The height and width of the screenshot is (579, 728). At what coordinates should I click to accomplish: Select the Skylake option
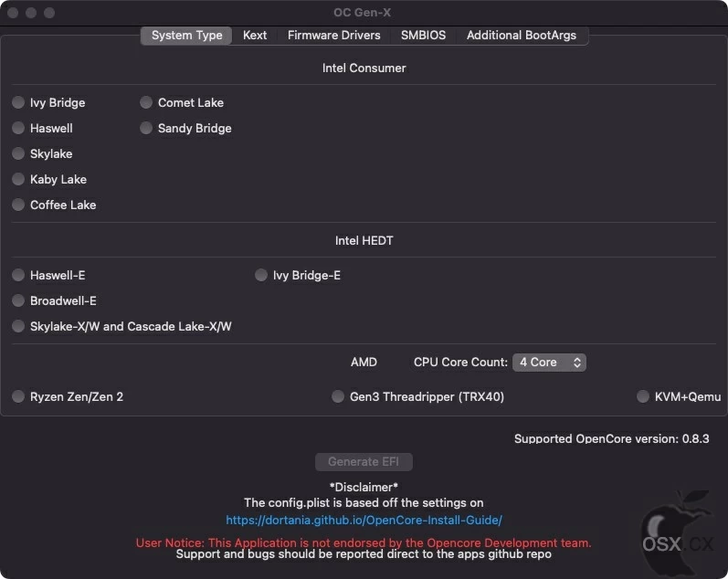point(18,153)
